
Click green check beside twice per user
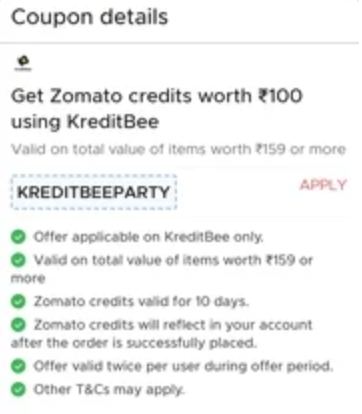tap(18, 366)
